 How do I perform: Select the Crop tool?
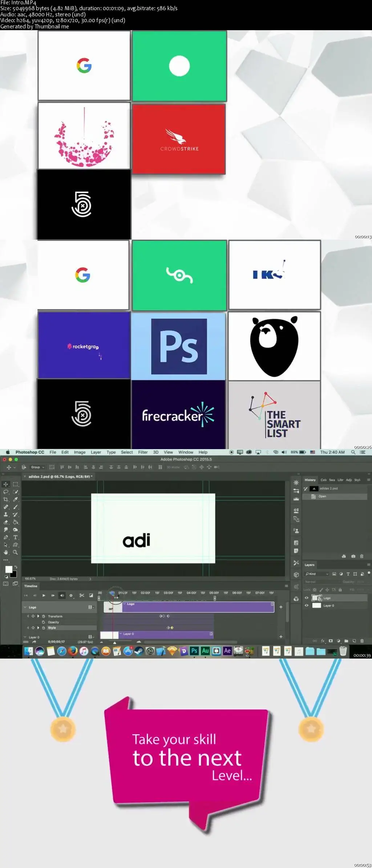pos(6,499)
